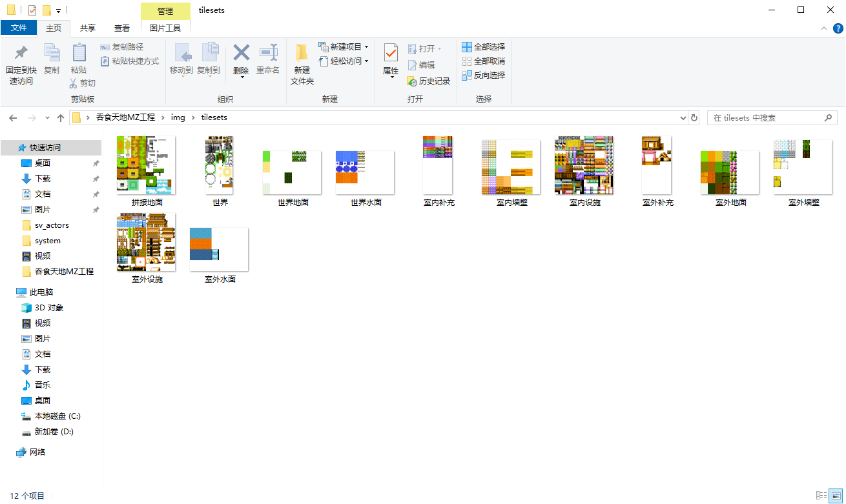Screen dimensions: 846x504
Task: Click 反向选择 invert selection
Action: tap(484, 76)
